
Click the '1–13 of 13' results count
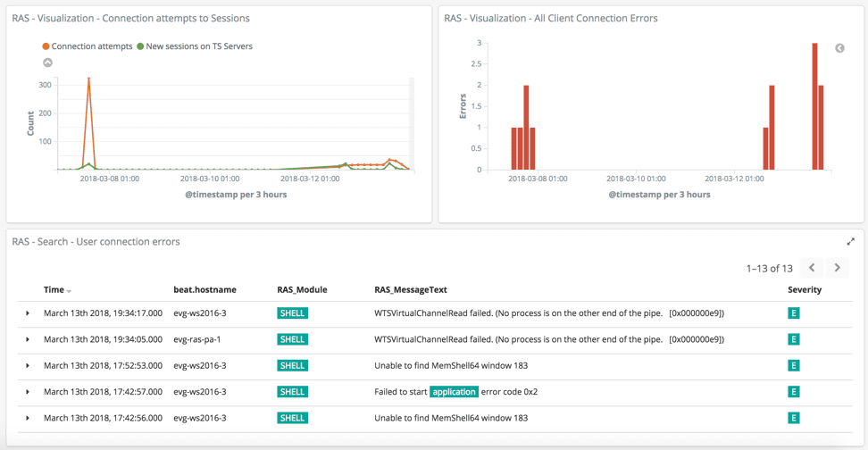point(770,269)
